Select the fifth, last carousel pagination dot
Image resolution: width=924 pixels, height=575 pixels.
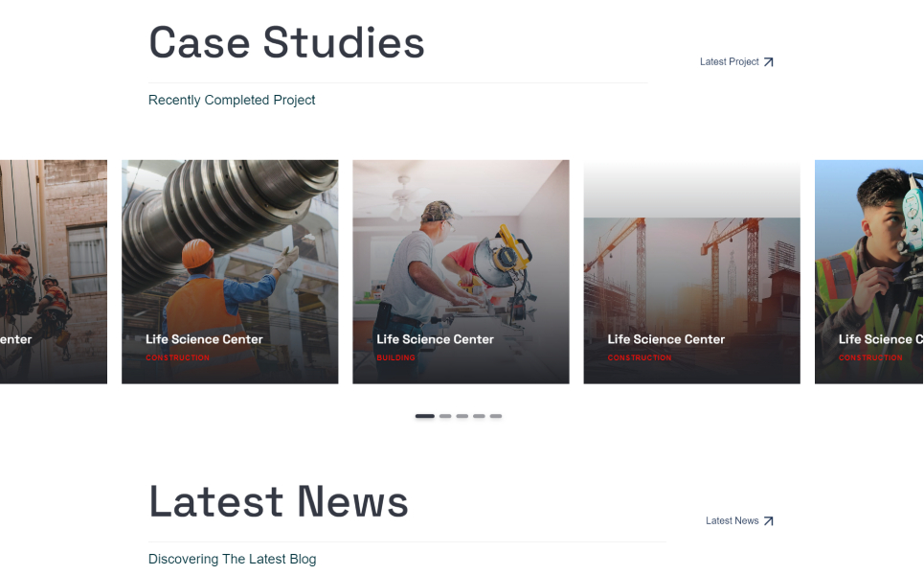point(496,416)
